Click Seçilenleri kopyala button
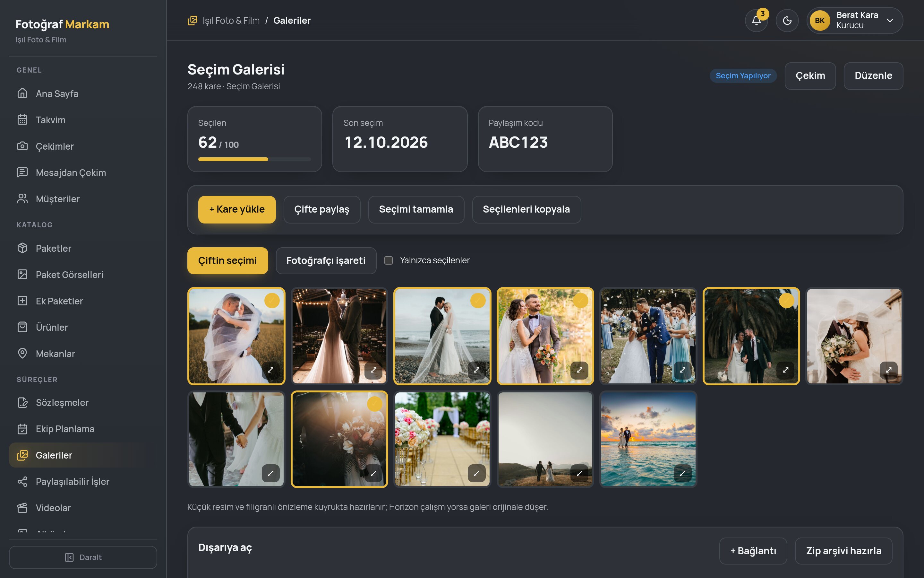The height and width of the screenshot is (578, 924). coord(526,209)
